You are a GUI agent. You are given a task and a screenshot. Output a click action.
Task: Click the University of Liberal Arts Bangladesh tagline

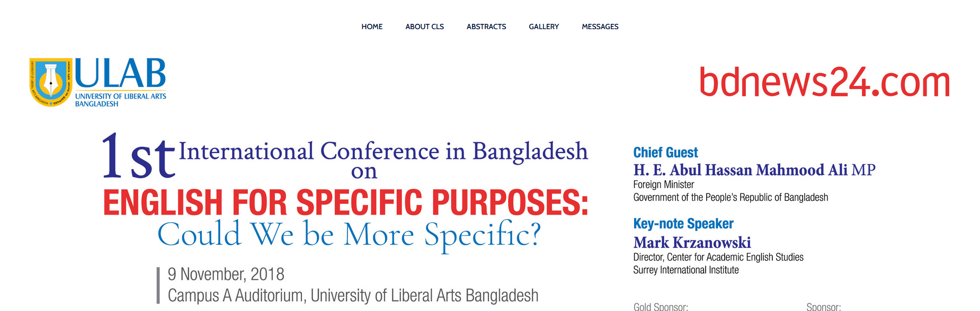click(x=120, y=100)
